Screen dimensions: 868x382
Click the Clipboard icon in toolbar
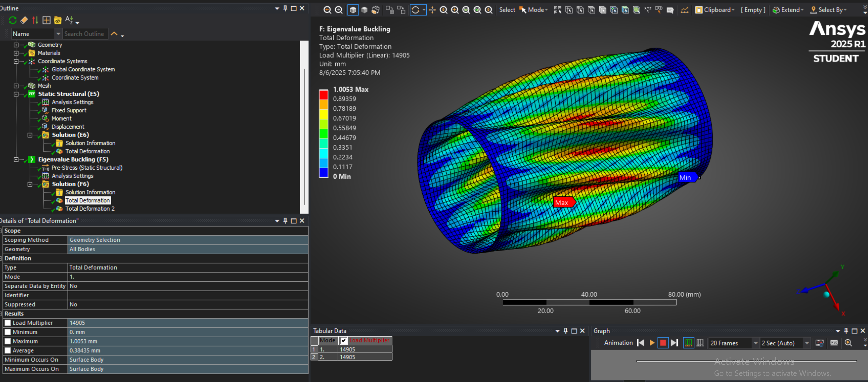point(699,10)
